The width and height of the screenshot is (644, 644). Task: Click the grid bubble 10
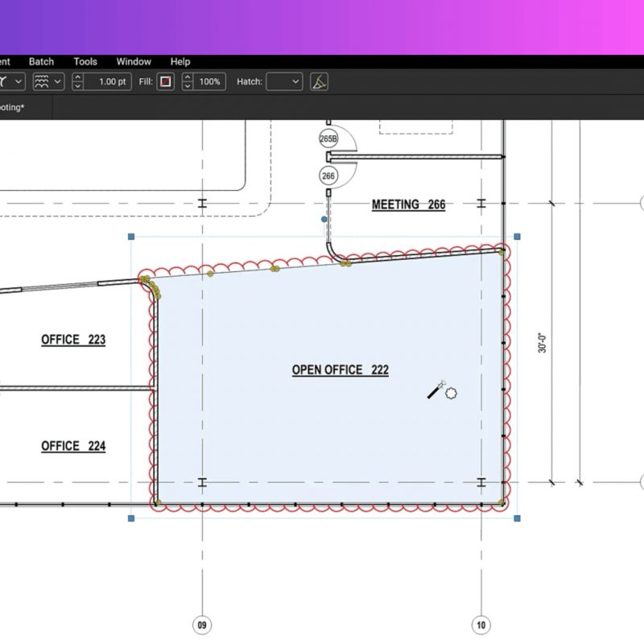pyautogui.click(x=481, y=625)
